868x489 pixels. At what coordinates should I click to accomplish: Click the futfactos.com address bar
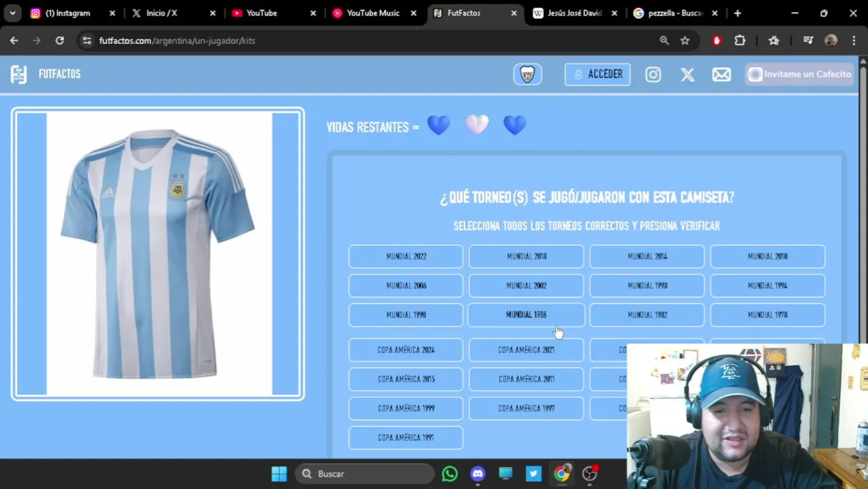pos(374,41)
